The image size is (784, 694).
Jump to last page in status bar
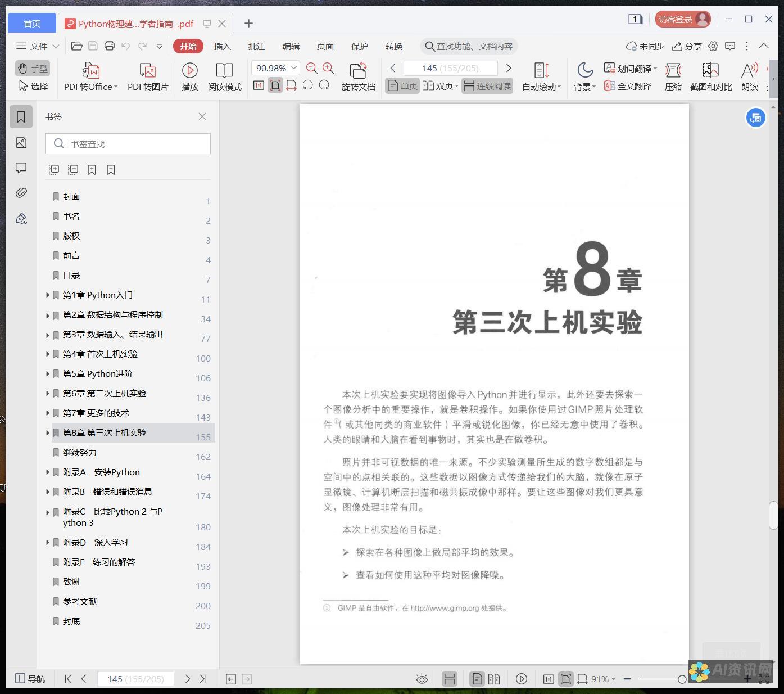(x=203, y=679)
